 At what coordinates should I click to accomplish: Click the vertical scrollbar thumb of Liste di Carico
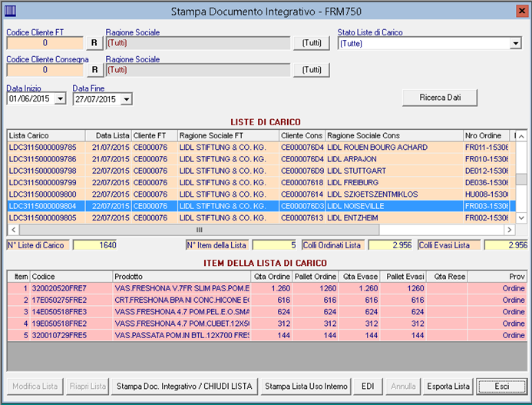(521, 179)
